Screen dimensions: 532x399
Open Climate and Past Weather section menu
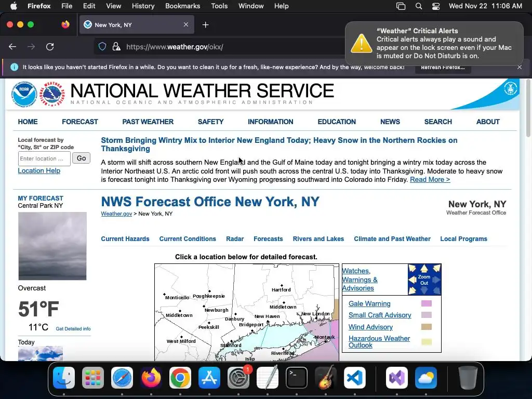[x=392, y=239]
